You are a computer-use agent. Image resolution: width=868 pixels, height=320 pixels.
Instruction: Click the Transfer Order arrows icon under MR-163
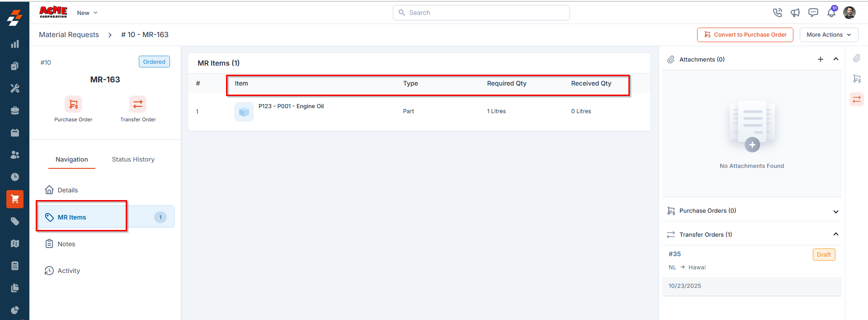click(x=138, y=104)
